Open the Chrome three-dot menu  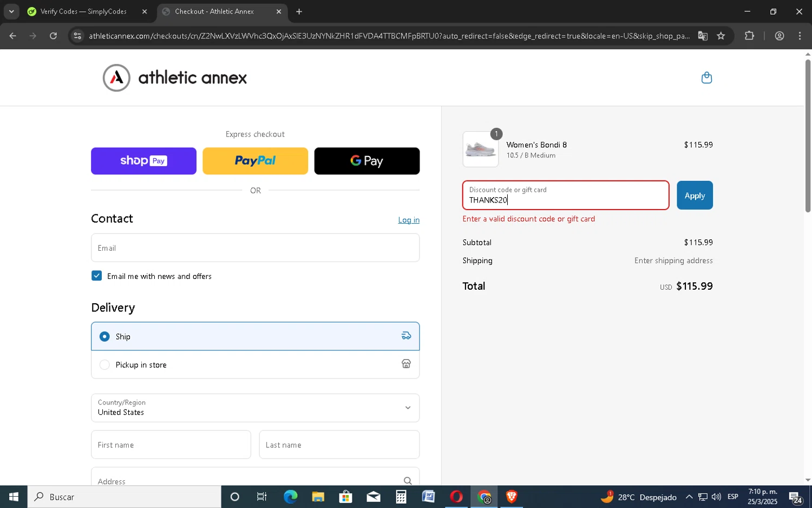[800, 36]
